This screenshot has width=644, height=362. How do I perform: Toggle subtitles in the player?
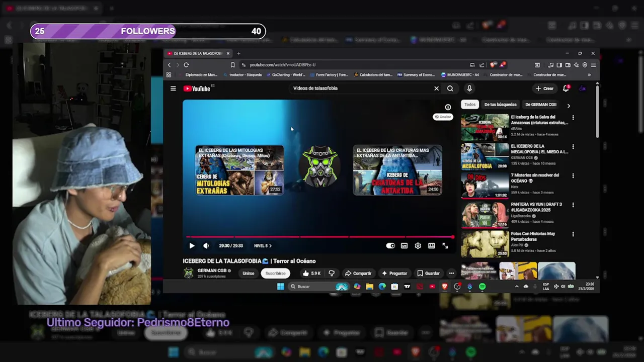pyautogui.click(x=404, y=246)
